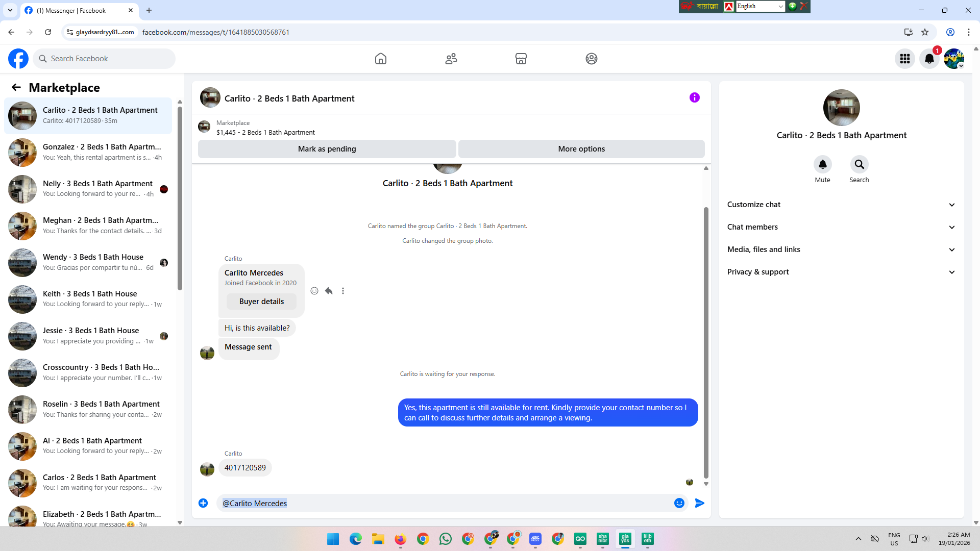Expand Media, files and links section
Screen dimensions: 980x551
point(841,249)
